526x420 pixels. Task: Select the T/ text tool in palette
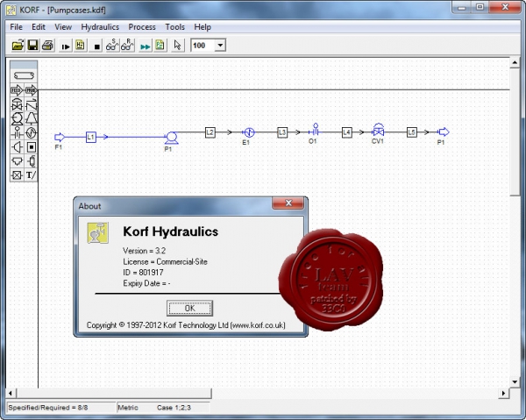coord(31,175)
